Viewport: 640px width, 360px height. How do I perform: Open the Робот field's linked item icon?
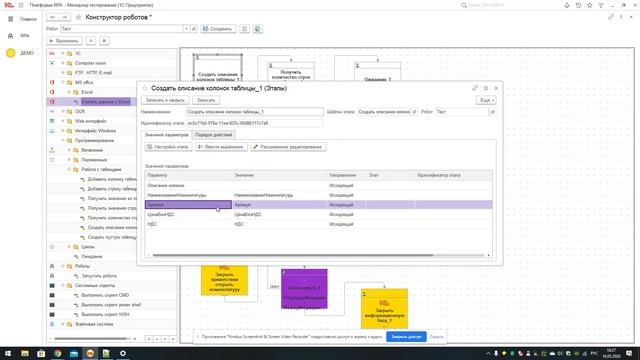coord(194,29)
